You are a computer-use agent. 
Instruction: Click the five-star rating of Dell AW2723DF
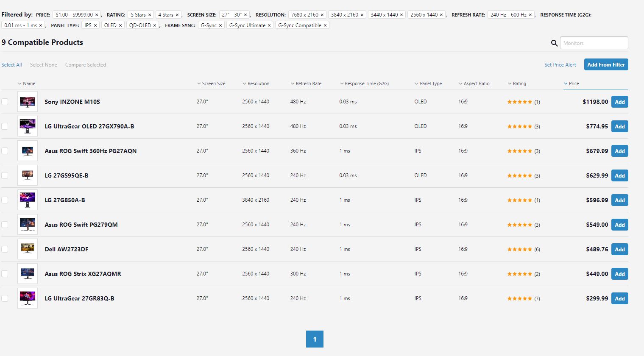coord(519,249)
